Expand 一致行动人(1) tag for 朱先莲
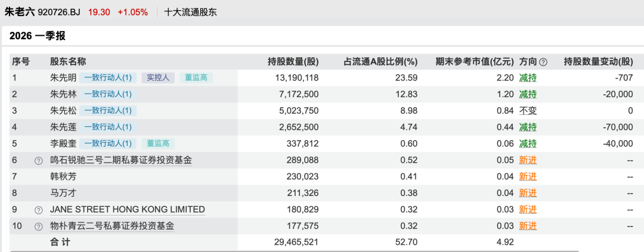644x252 pixels. 110,127
